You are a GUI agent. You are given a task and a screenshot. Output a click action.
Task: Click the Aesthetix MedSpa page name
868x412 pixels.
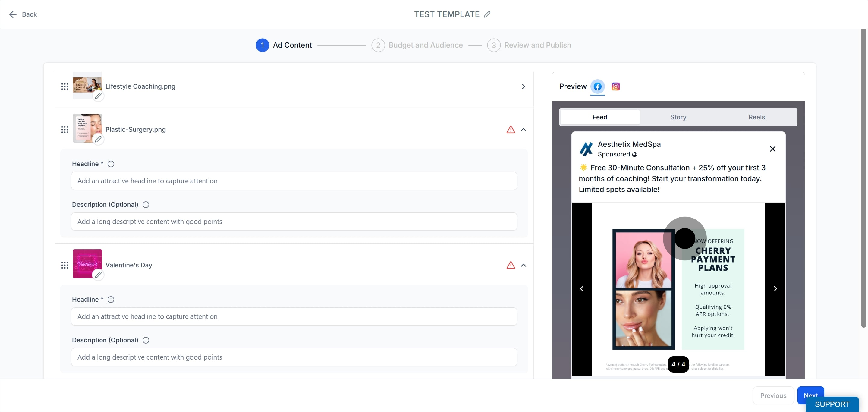pos(629,144)
